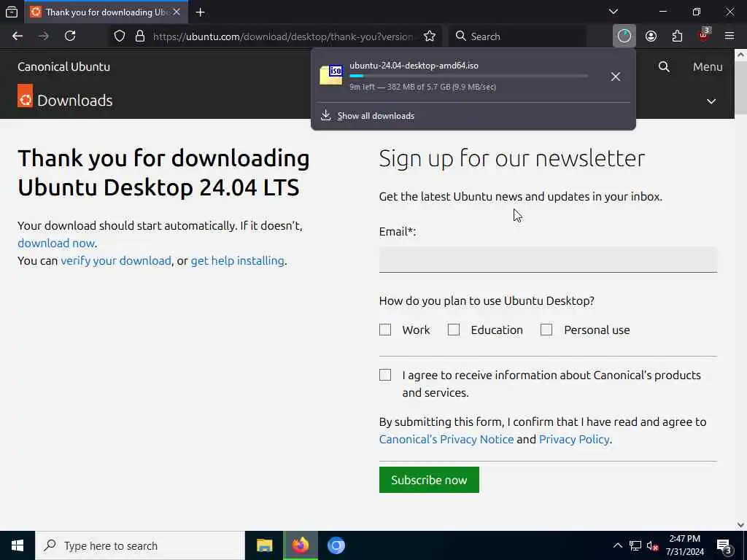Click the Subscribe now button
747x560 pixels.
point(429,480)
